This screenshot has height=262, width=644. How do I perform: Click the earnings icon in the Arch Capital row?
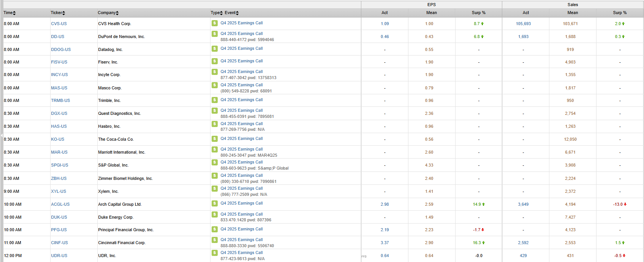(215, 203)
